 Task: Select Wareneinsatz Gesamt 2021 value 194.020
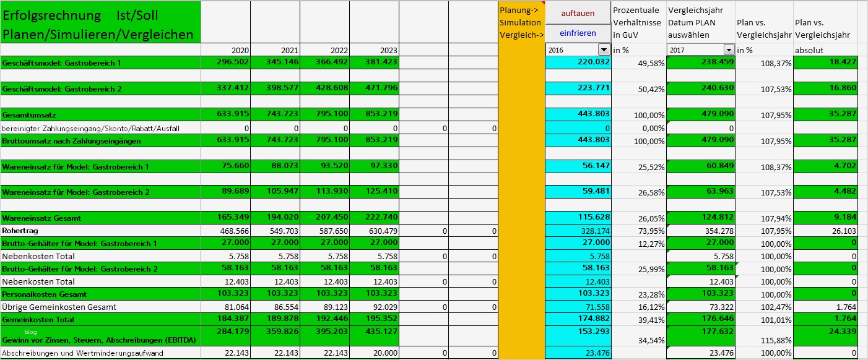pos(275,218)
